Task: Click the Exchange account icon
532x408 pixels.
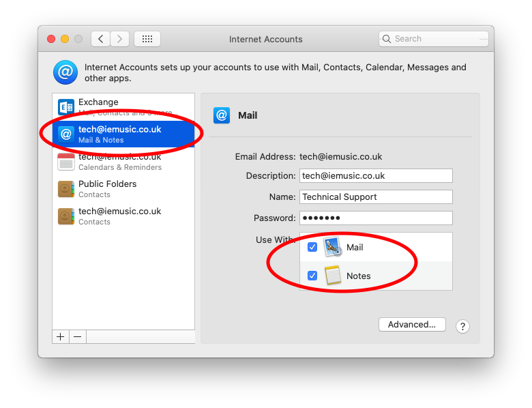Action: click(x=66, y=107)
